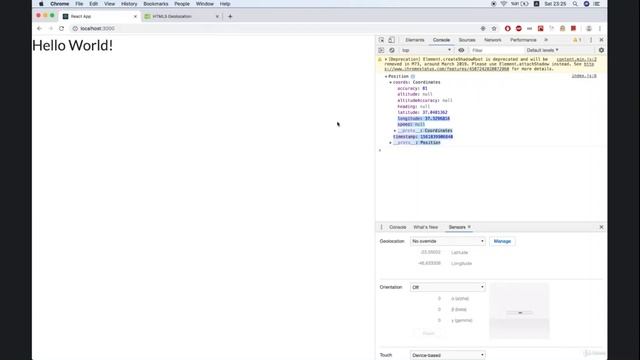Click the device orientation preview box
This screenshot has height=360, width=640.
tap(519, 311)
